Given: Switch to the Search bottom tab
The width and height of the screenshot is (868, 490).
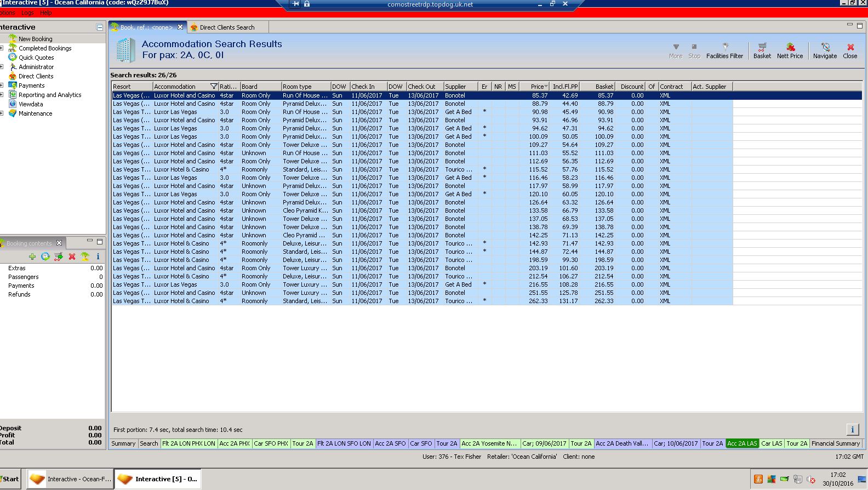Looking at the screenshot, I should pos(149,443).
